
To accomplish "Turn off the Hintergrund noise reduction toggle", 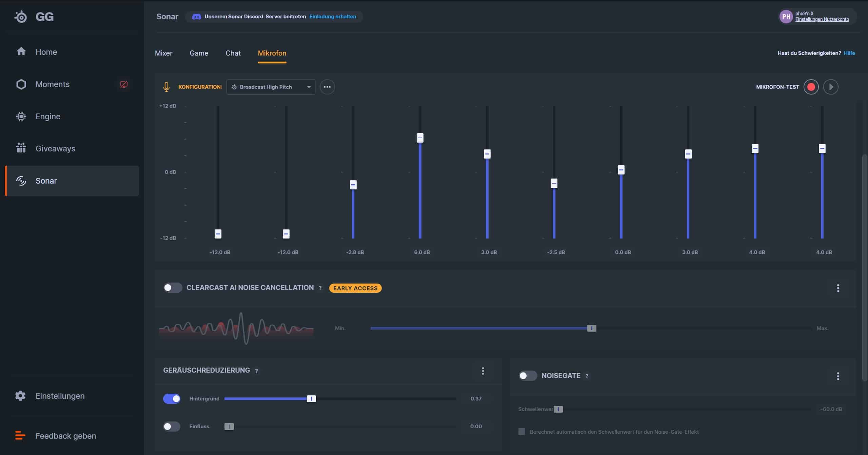I will (x=172, y=399).
